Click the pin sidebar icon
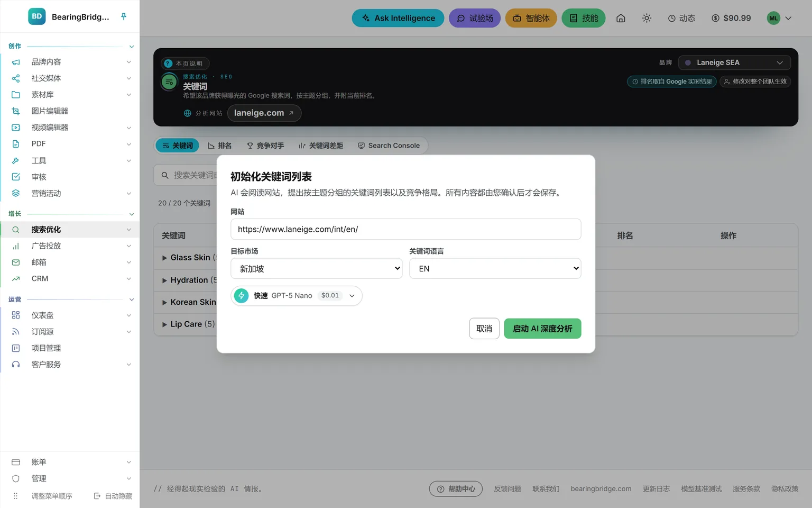Image resolution: width=812 pixels, height=508 pixels. coord(124,16)
